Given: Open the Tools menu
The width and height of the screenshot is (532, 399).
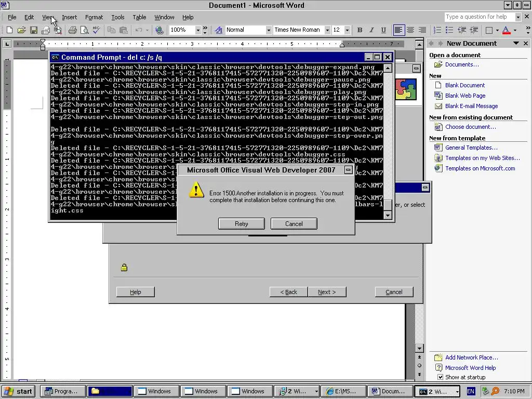Looking at the screenshot, I should [x=118, y=17].
